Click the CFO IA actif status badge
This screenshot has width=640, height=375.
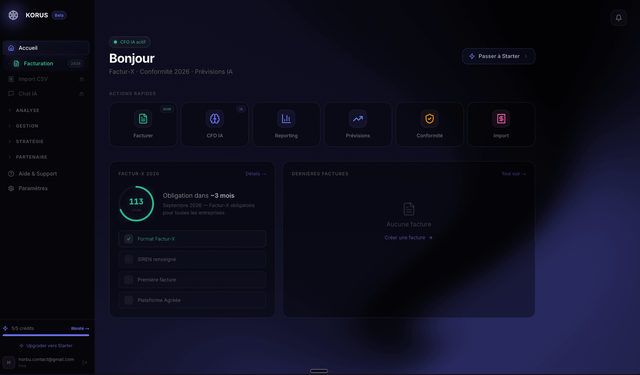coord(130,42)
